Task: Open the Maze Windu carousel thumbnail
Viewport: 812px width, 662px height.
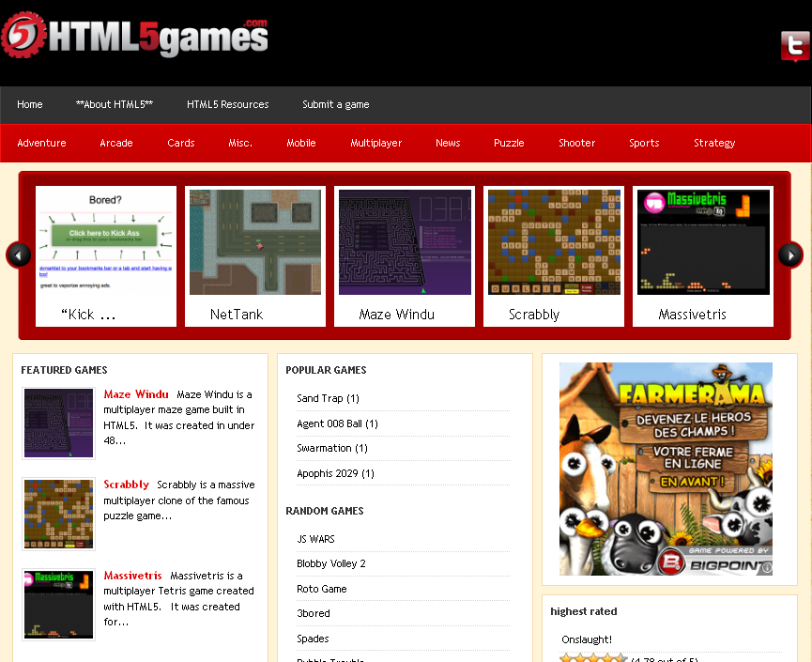Action: (x=405, y=242)
